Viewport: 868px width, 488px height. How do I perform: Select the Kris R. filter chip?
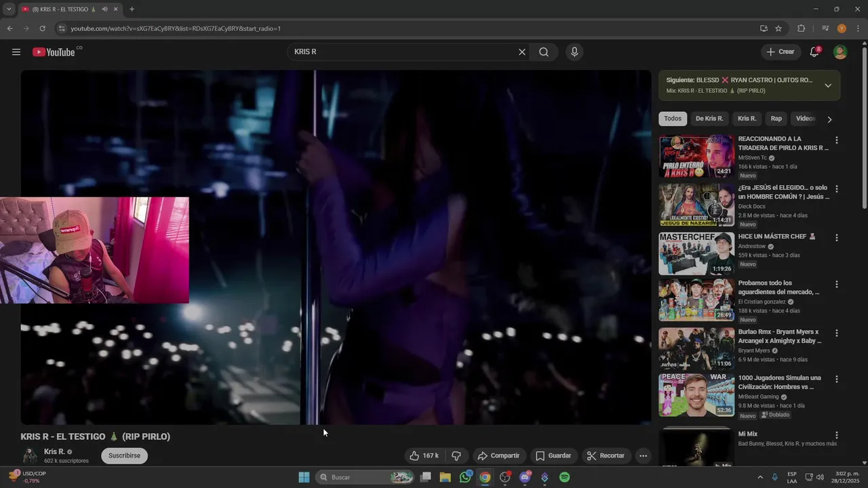click(x=747, y=119)
